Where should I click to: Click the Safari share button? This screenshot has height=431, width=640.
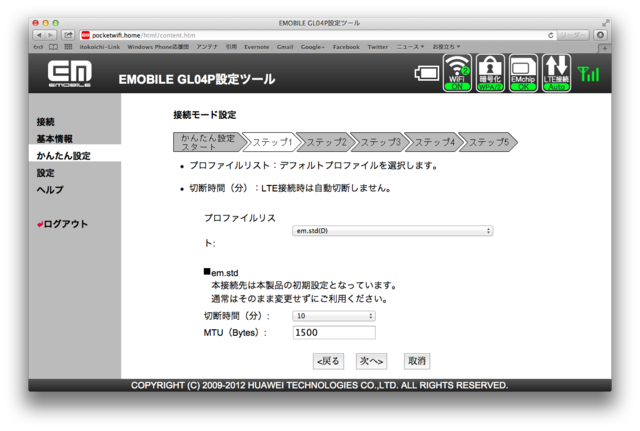pos(68,35)
